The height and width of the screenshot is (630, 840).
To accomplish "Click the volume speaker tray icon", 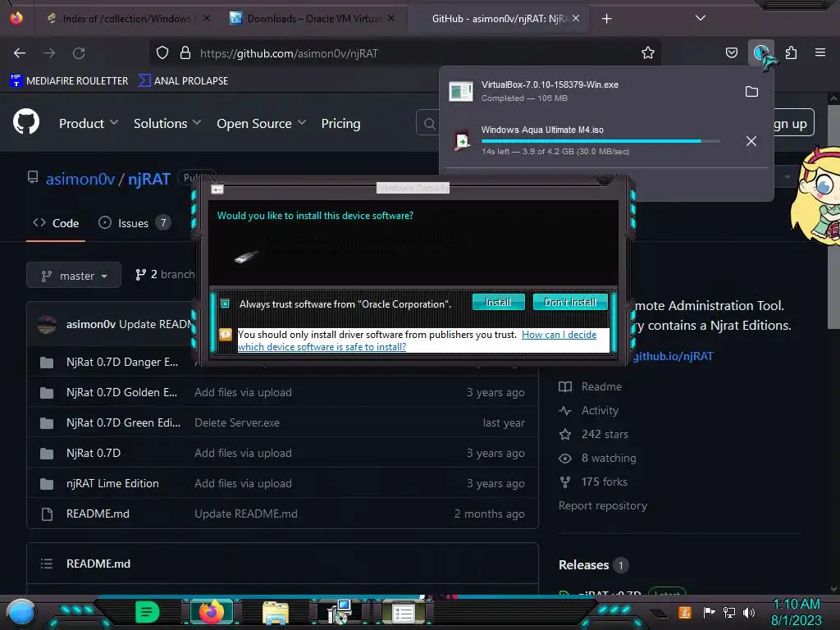I will click(749, 612).
